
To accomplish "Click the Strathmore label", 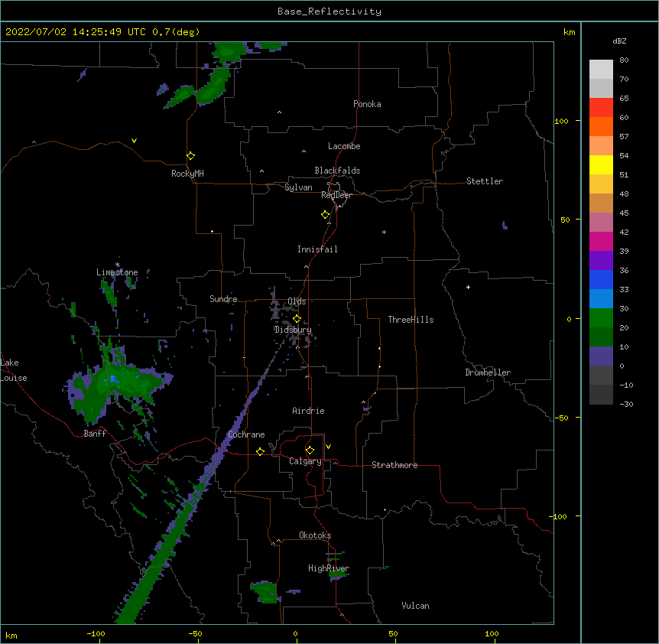I will tap(394, 465).
